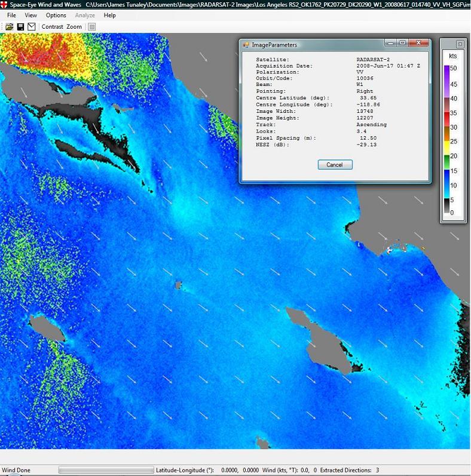This screenshot has height=476, width=471.
Task: Click the floppy disk save icon
Action: click(x=20, y=27)
